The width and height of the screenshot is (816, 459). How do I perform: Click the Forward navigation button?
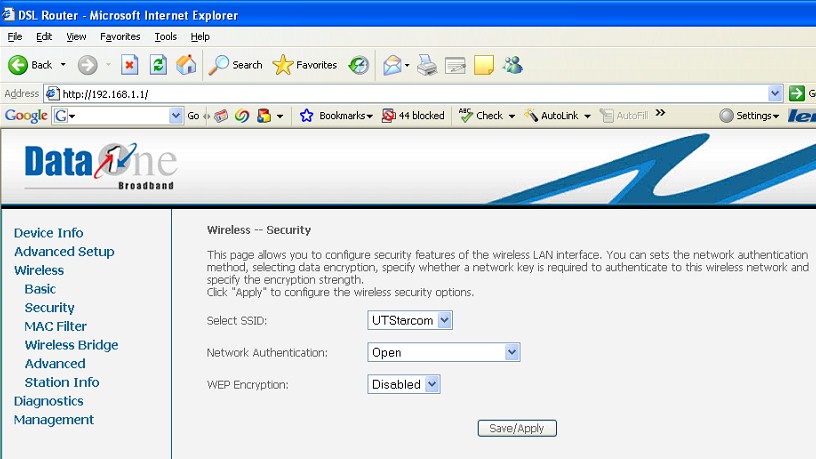87,65
